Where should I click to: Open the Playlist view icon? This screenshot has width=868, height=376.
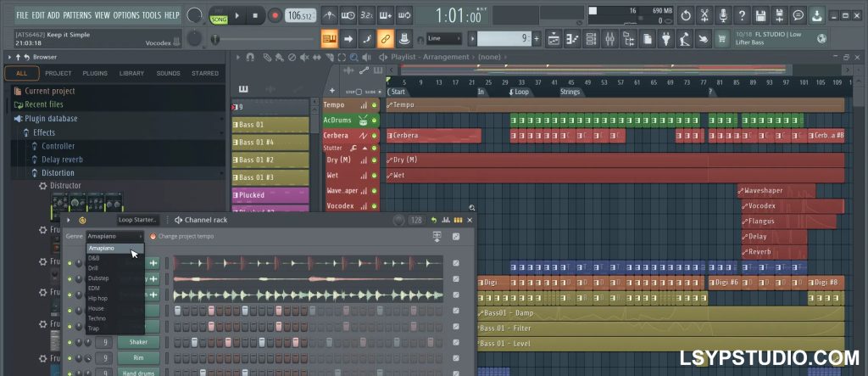(554, 39)
